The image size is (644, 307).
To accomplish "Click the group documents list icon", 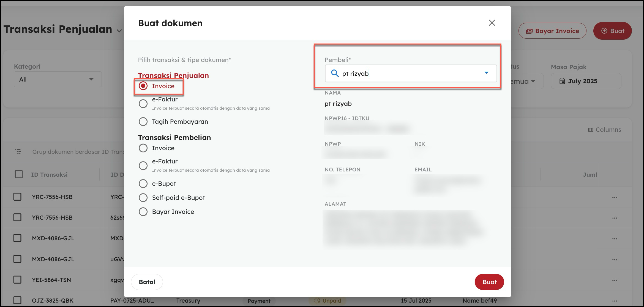I will point(18,152).
